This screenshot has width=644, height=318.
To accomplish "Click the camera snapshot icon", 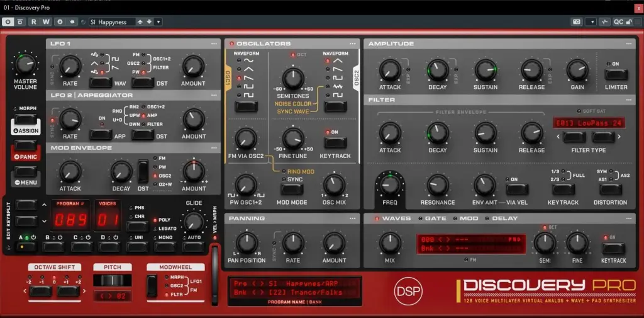I will pos(577,22).
